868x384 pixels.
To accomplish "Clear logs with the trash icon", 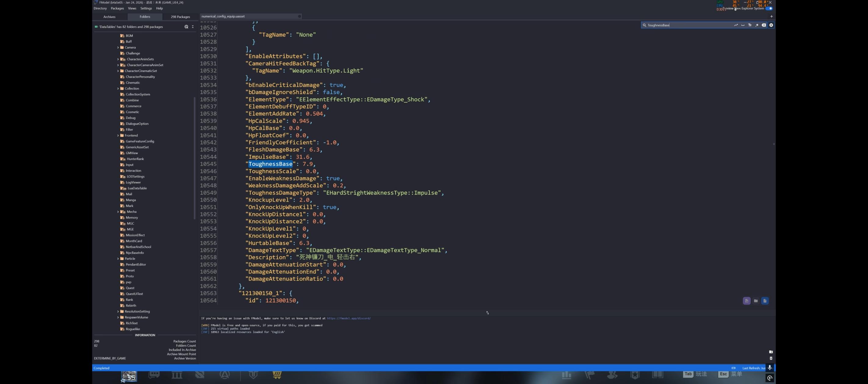I will [771, 358].
